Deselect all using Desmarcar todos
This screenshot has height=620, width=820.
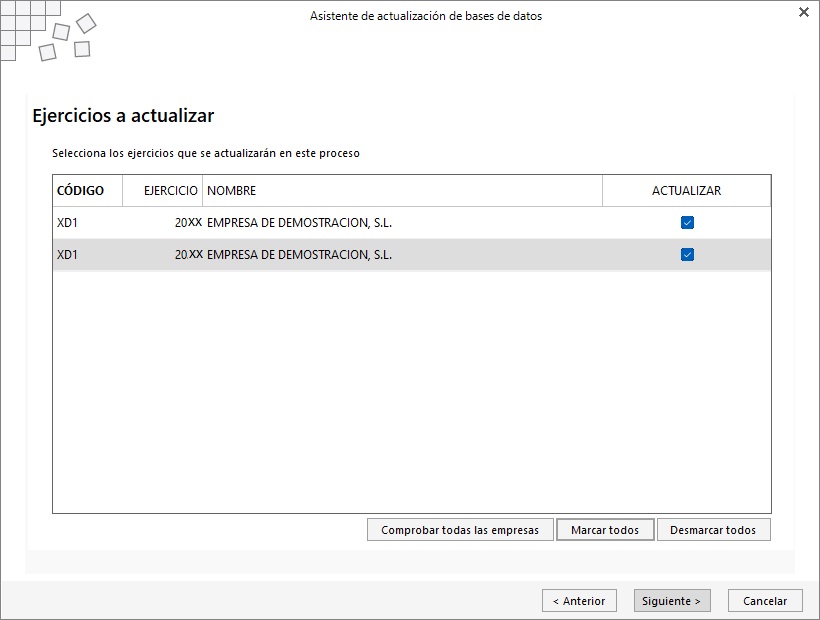click(713, 530)
